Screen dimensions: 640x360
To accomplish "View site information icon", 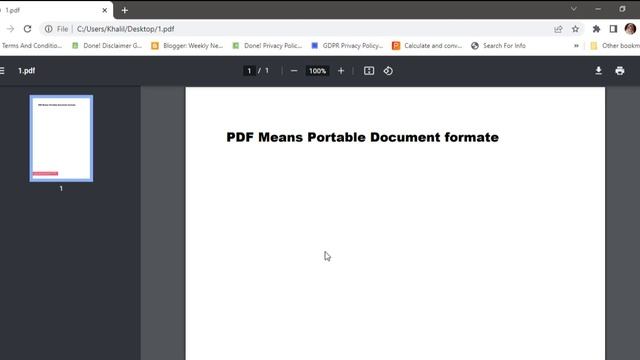I will click(49, 29).
